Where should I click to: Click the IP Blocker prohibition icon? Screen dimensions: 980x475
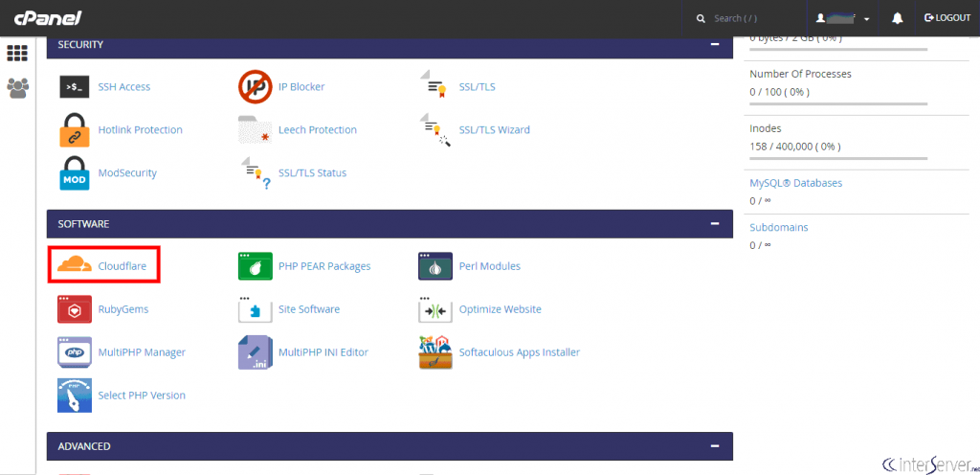[255, 87]
